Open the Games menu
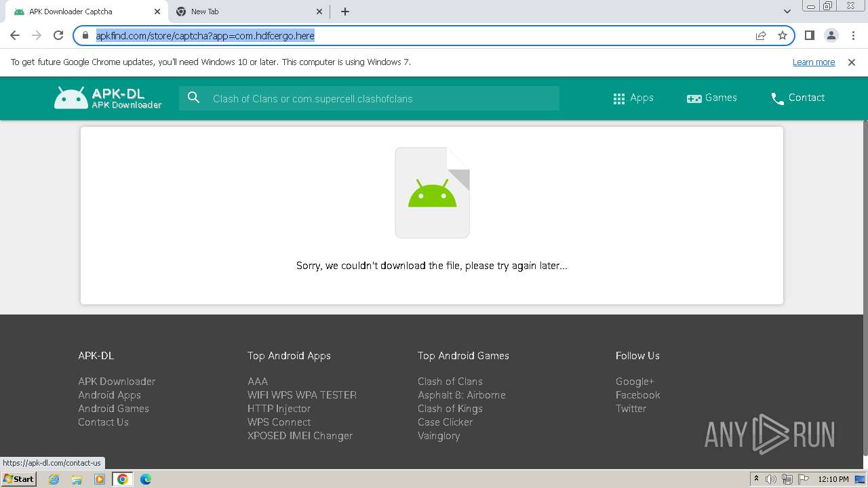The image size is (868, 488). [x=711, y=98]
